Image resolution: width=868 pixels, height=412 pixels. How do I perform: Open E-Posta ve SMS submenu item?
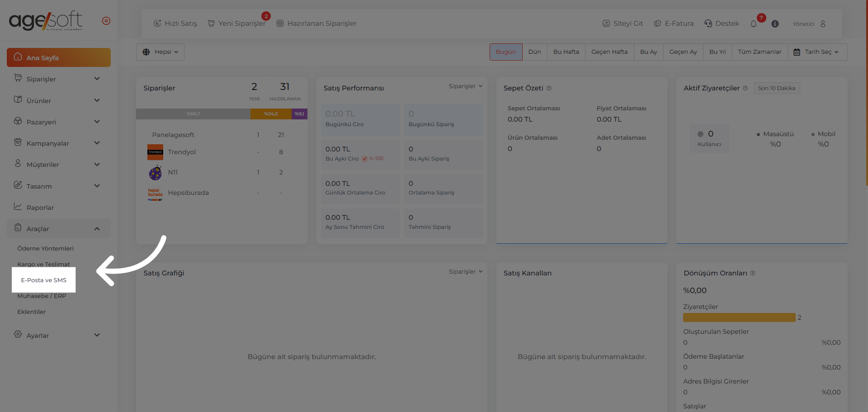tap(44, 280)
